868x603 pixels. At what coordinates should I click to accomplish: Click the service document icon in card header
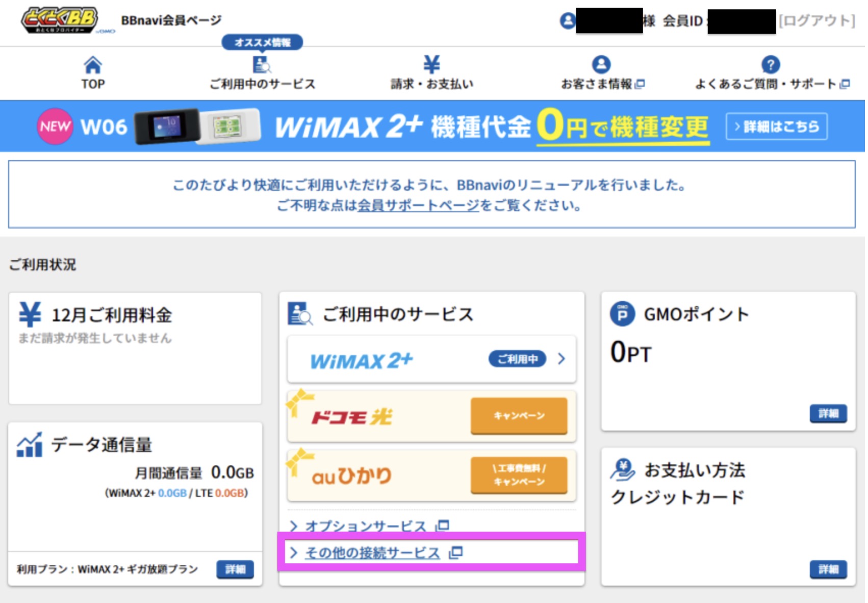tap(300, 314)
